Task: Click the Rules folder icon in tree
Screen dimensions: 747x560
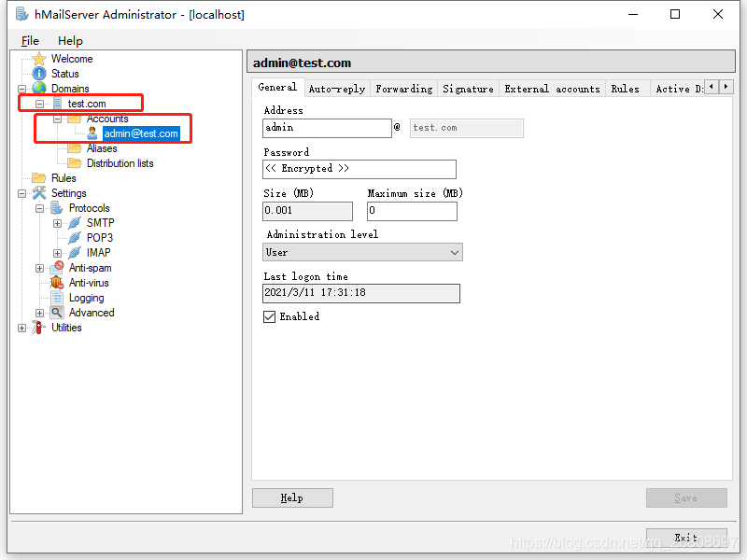Action: [39, 178]
